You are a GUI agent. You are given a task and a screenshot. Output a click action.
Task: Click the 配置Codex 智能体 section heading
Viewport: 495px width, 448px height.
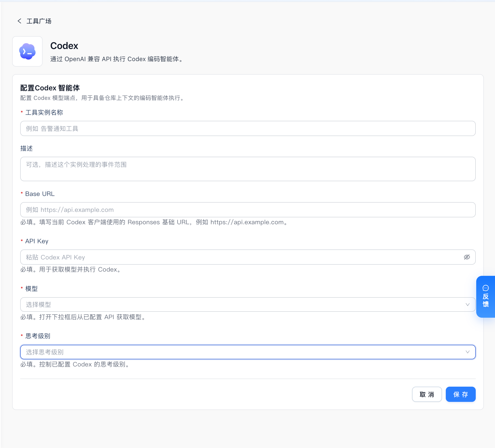[50, 88]
